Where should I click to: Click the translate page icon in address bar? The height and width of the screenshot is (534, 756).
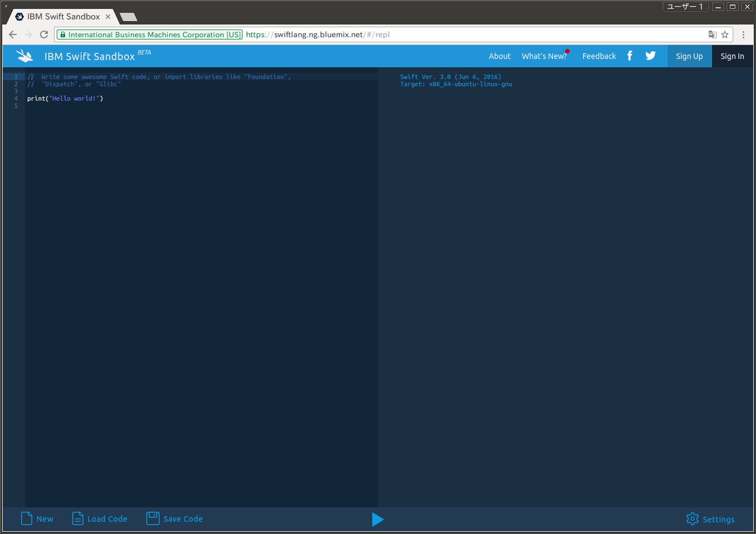pyautogui.click(x=712, y=34)
